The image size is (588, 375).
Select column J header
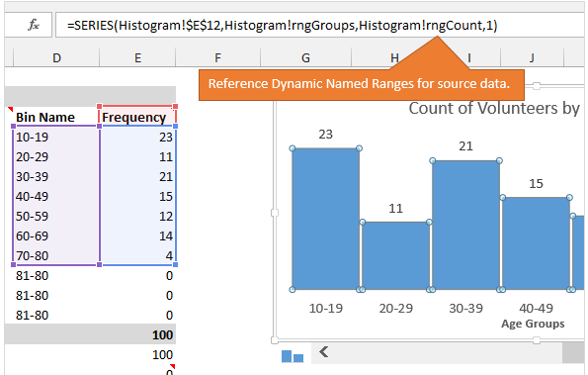[x=532, y=57]
